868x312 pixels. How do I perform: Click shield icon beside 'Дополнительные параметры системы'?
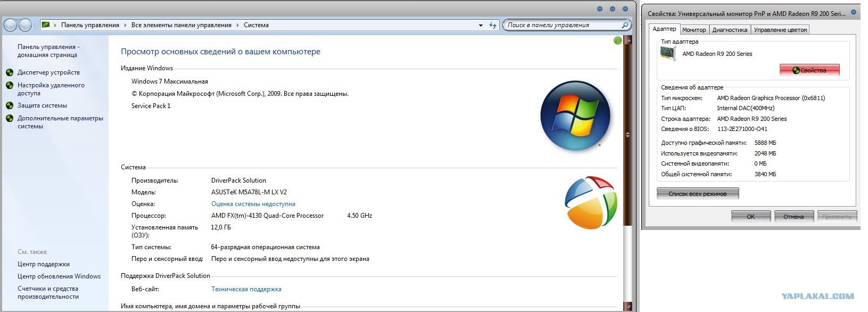tap(10, 118)
